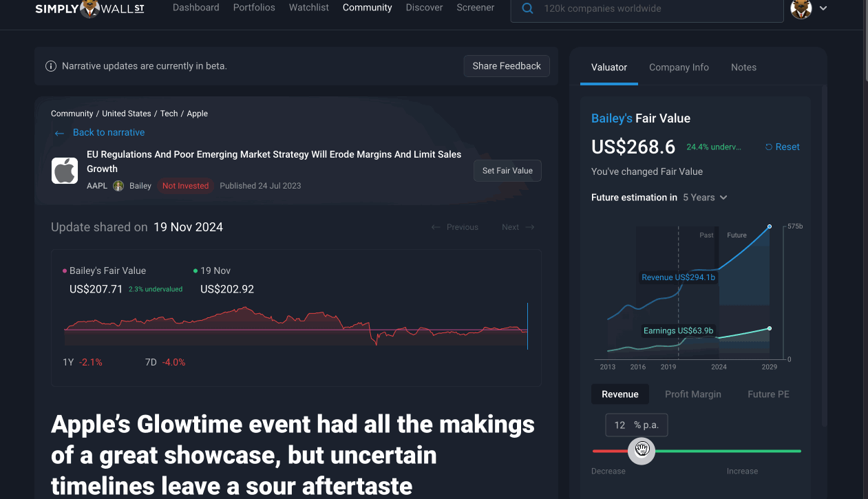Open the 5 Years estimation dropdown
The image size is (868, 499).
[705, 198]
